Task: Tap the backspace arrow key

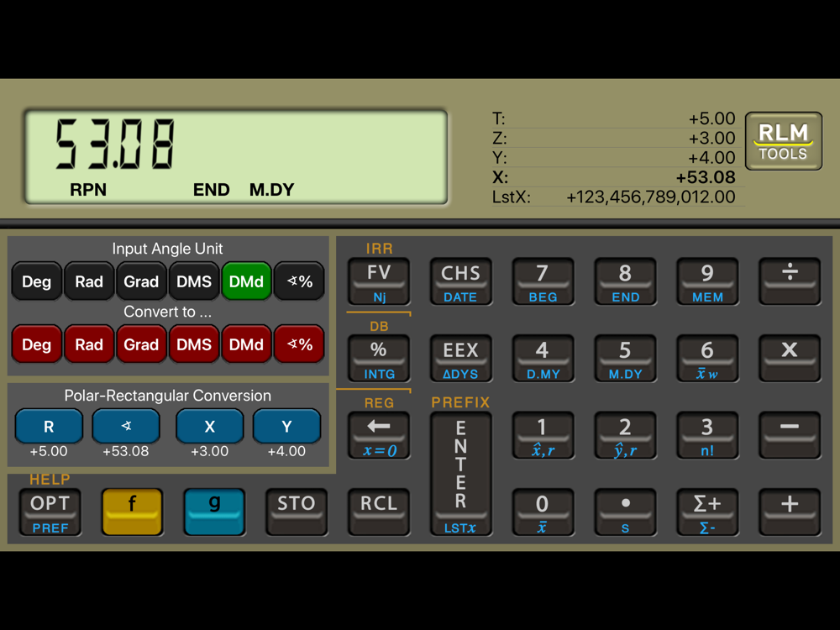Action: (x=379, y=435)
